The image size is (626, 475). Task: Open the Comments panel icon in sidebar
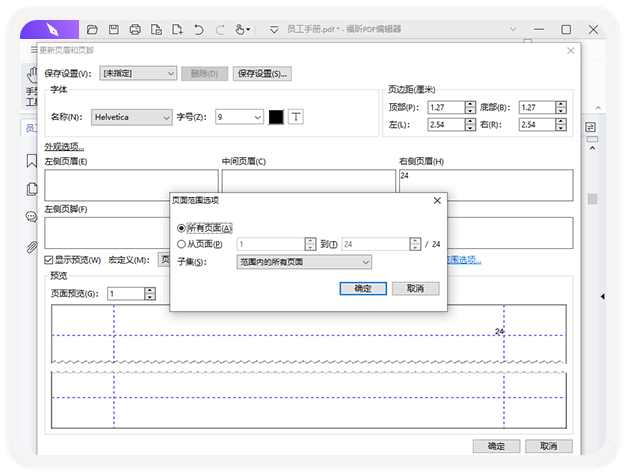pyautogui.click(x=31, y=217)
